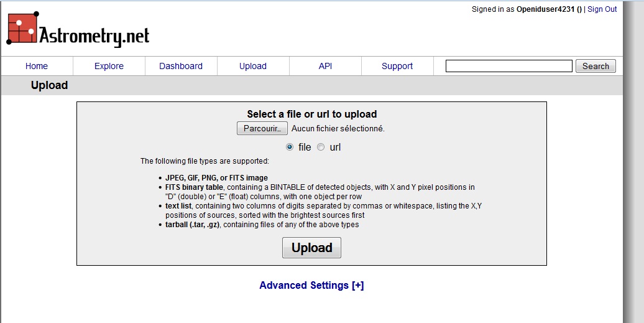Sign Out of the account

pos(602,9)
